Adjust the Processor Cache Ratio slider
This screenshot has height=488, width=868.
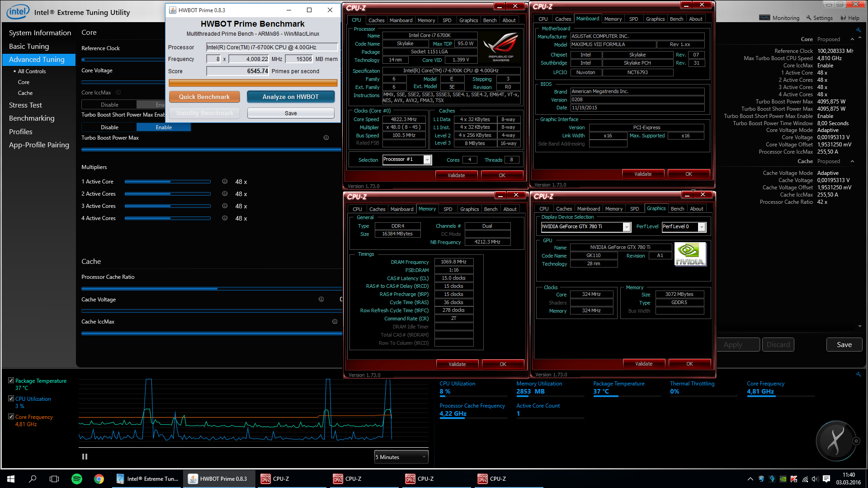(211, 288)
